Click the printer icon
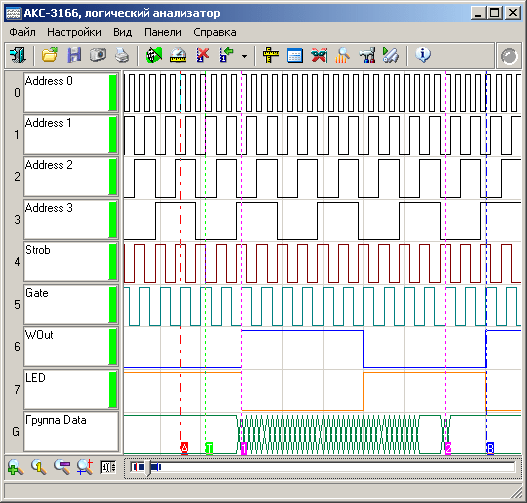This screenshot has height=503, width=527. 122,55
